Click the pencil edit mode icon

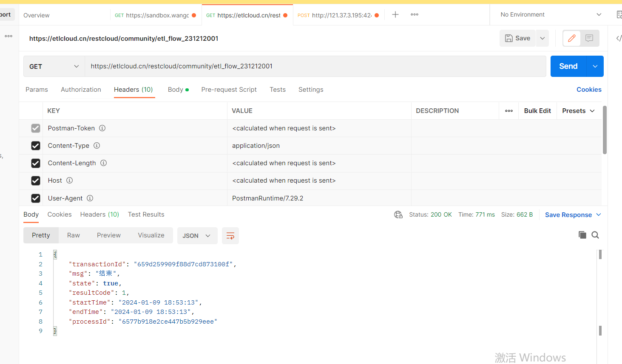click(572, 38)
